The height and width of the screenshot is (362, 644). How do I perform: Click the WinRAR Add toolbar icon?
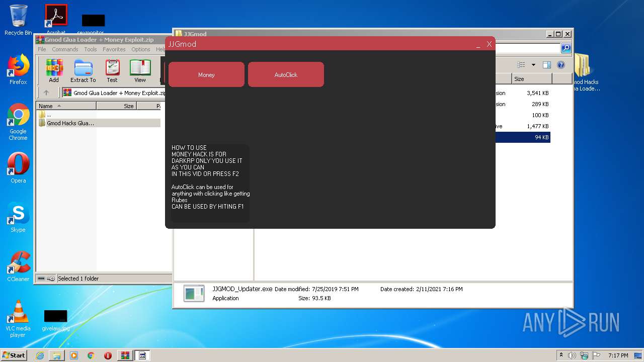[54, 71]
